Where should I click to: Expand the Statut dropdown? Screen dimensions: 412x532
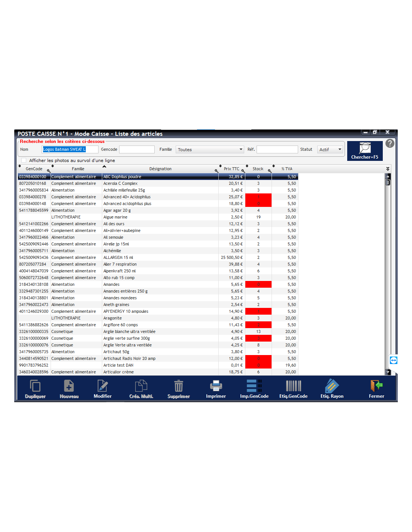pyautogui.click(x=340, y=150)
